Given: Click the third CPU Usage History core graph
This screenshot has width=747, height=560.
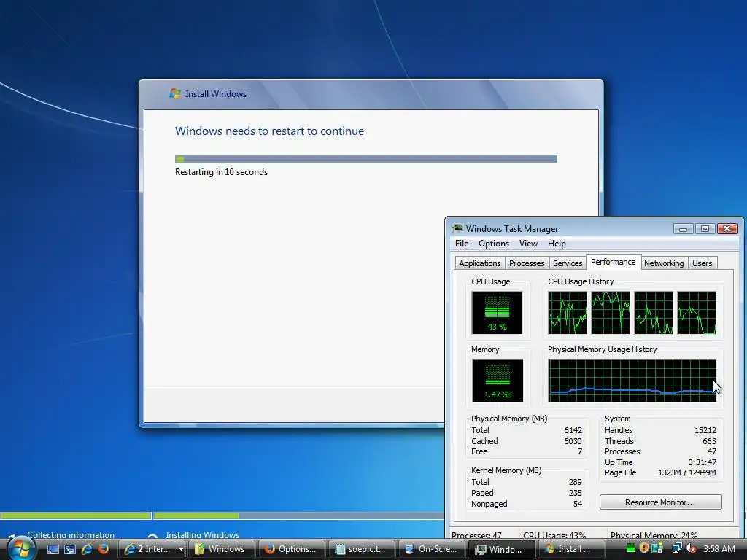Looking at the screenshot, I should coord(654,313).
